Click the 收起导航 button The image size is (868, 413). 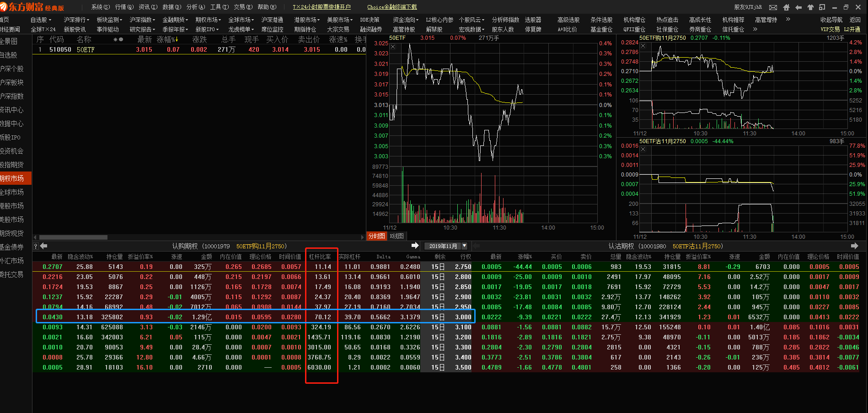coord(831,20)
